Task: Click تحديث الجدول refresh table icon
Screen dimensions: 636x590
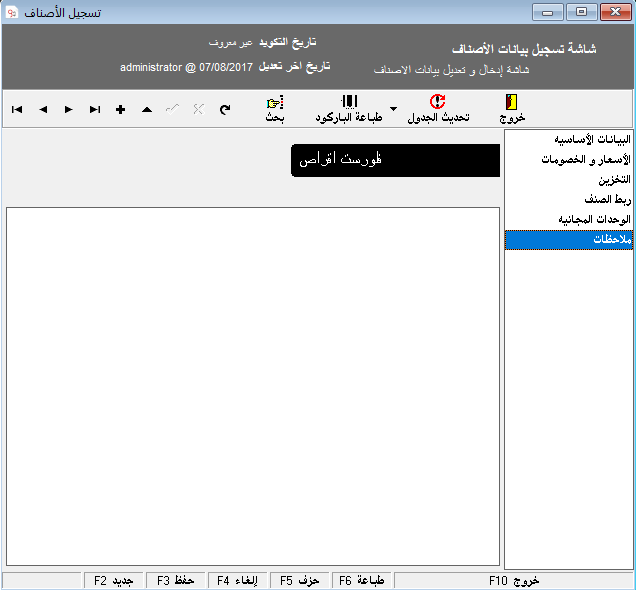Action: (438, 101)
